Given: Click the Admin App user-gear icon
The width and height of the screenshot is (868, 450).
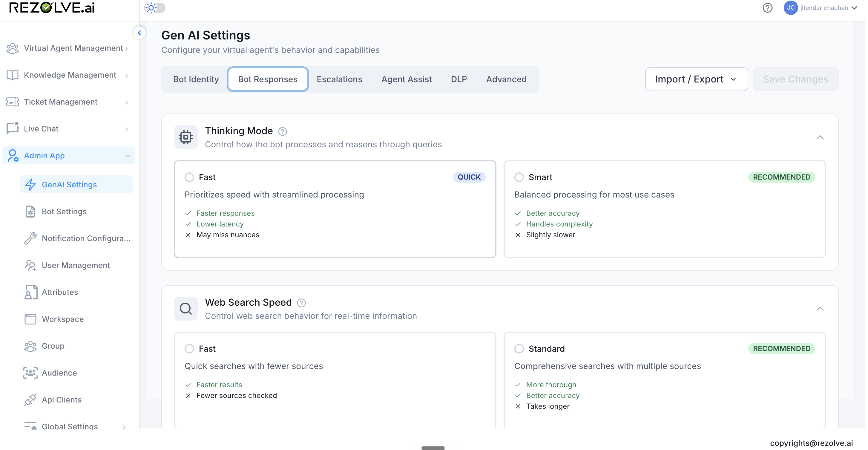Looking at the screenshot, I should pyautogui.click(x=13, y=155).
